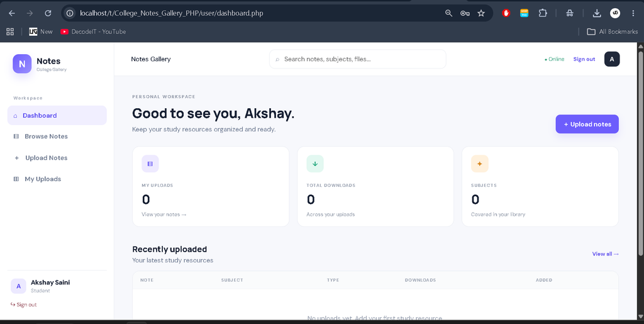The image size is (644, 324).
Task: Click the incognito-style icon in the toolbar
Action: click(570, 13)
